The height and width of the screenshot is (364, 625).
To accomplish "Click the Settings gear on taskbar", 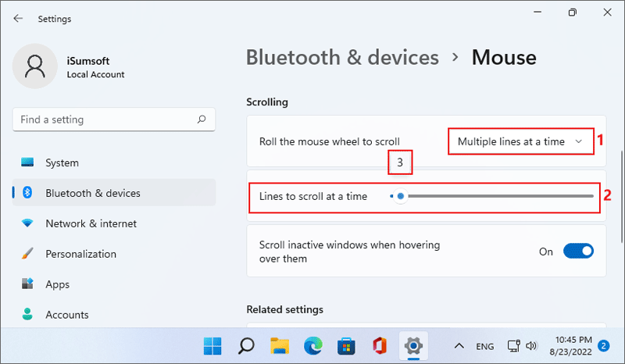I will point(413,346).
